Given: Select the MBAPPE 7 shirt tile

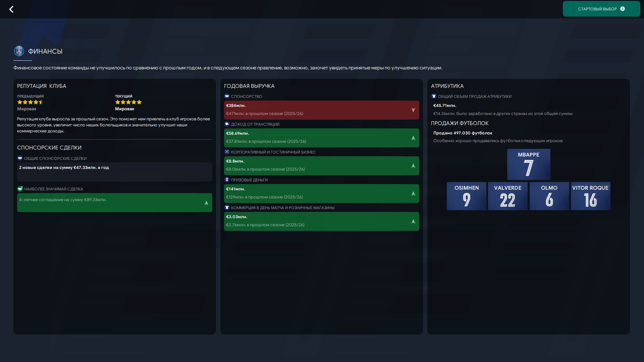Looking at the screenshot, I should [529, 164].
